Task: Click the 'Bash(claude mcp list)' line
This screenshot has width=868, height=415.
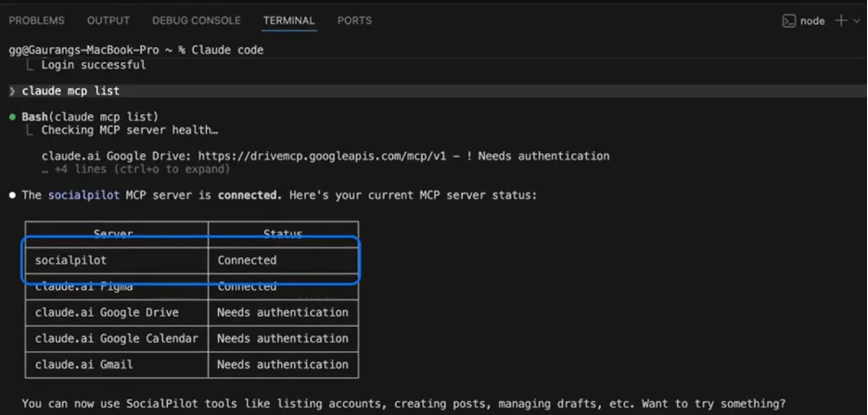Action: [90, 117]
